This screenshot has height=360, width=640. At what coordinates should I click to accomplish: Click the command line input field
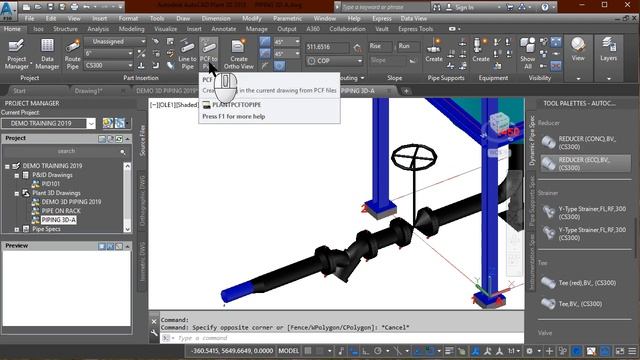(342, 338)
